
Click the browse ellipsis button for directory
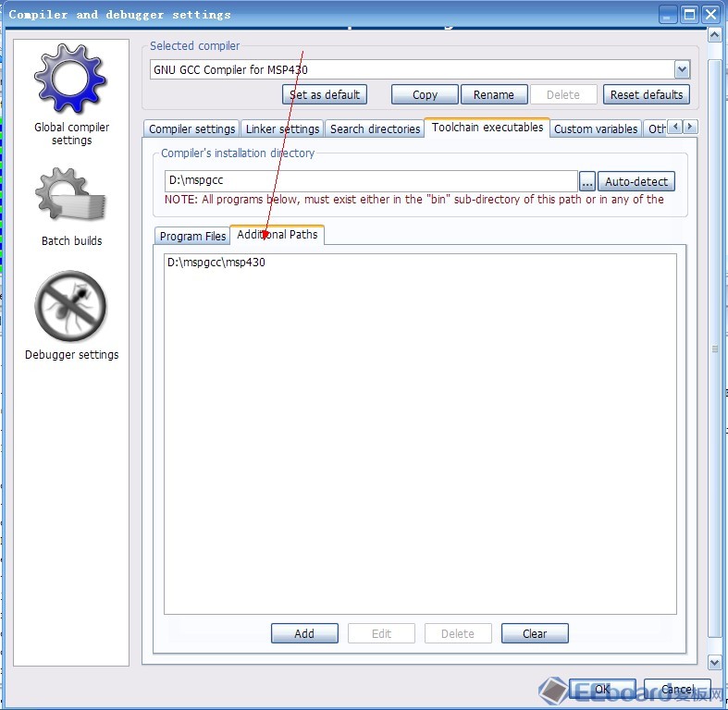coord(586,182)
